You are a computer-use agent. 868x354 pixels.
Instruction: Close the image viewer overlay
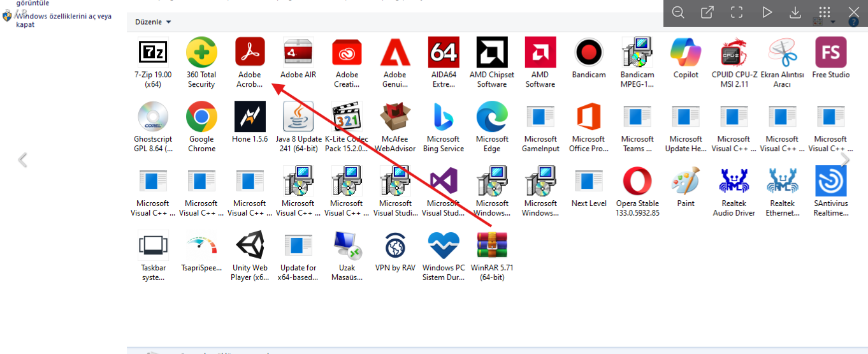tap(854, 12)
